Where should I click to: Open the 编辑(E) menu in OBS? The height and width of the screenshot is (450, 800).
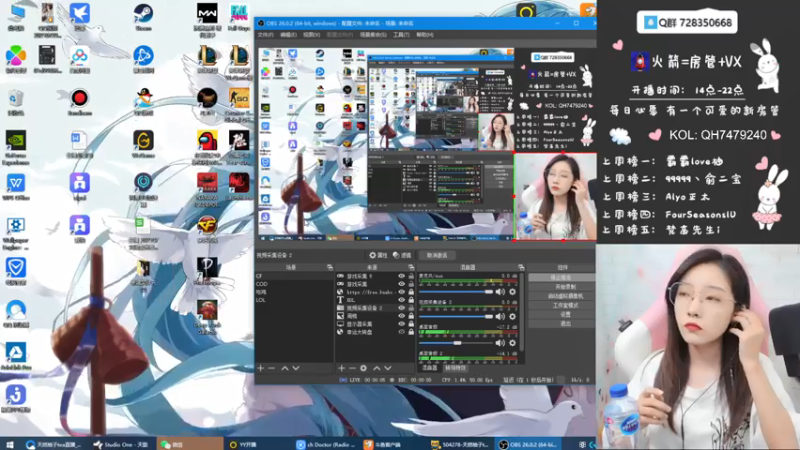(x=288, y=35)
